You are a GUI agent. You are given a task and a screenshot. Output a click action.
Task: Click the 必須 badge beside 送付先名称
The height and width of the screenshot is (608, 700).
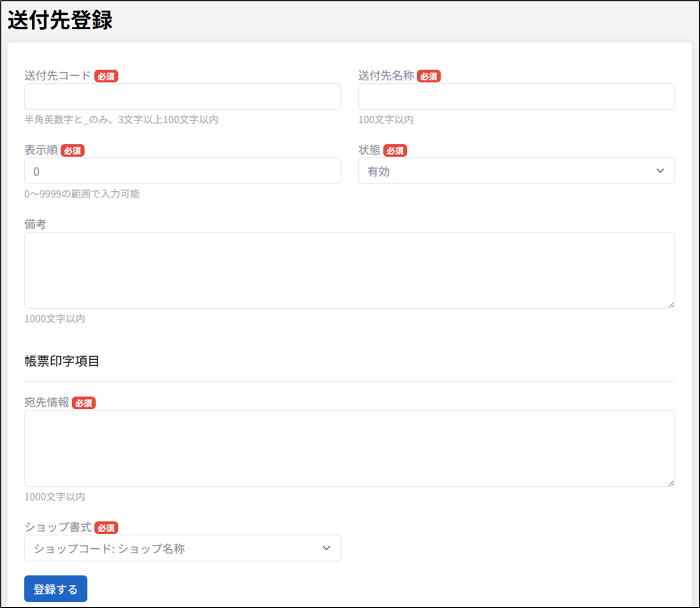(429, 76)
